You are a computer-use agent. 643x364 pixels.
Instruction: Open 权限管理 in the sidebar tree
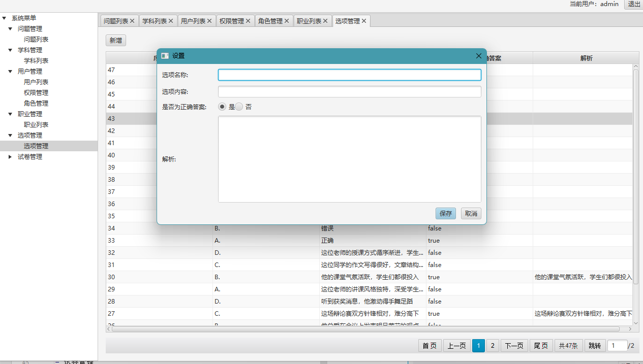(x=36, y=93)
